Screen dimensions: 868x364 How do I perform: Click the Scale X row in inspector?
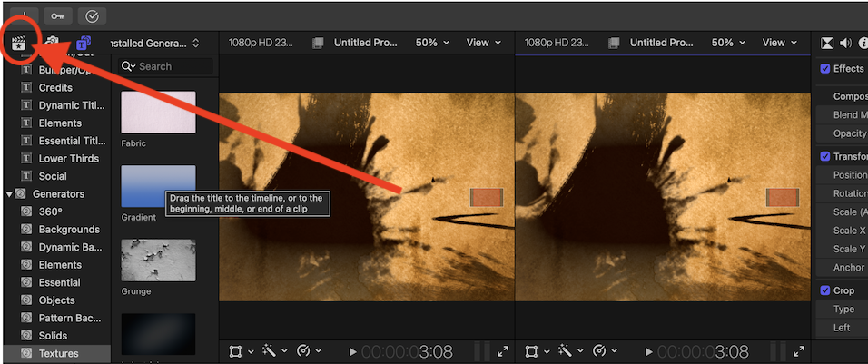[842, 231]
